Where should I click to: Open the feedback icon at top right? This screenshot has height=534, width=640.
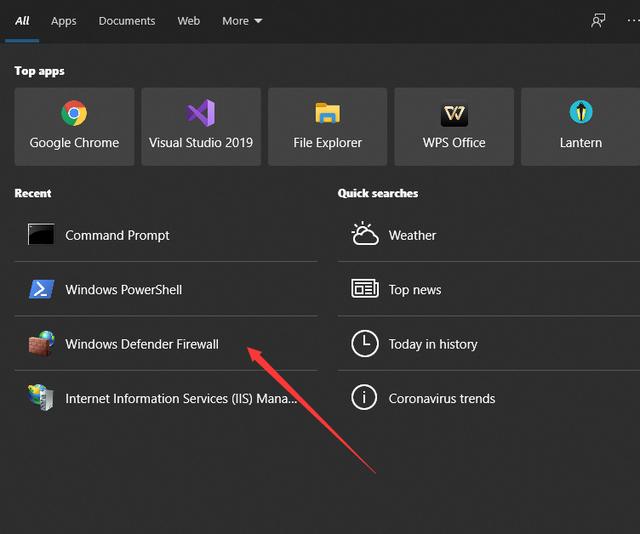point(598,21)
